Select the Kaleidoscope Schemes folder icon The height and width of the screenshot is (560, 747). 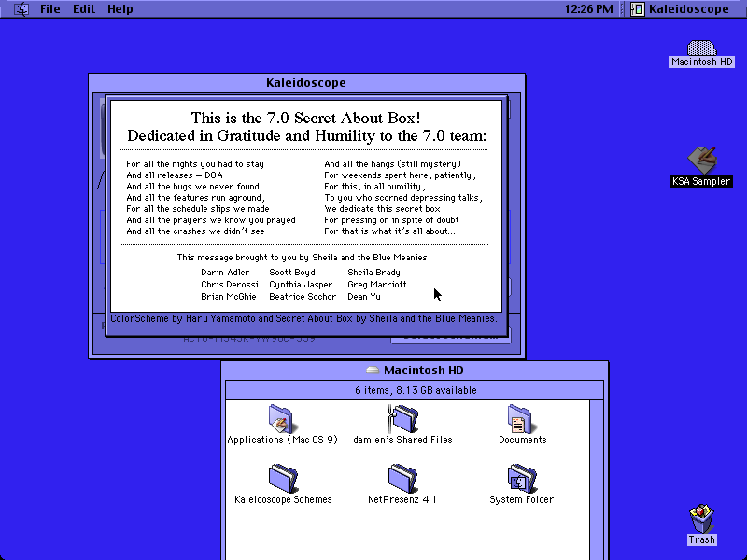pyautogui.click(x=283, y=484)
